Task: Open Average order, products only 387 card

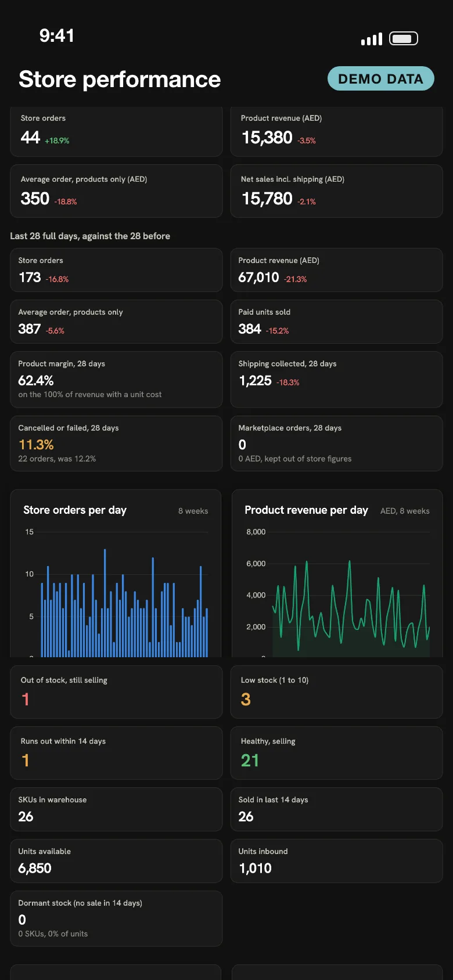Action: (x=116, y=322)
